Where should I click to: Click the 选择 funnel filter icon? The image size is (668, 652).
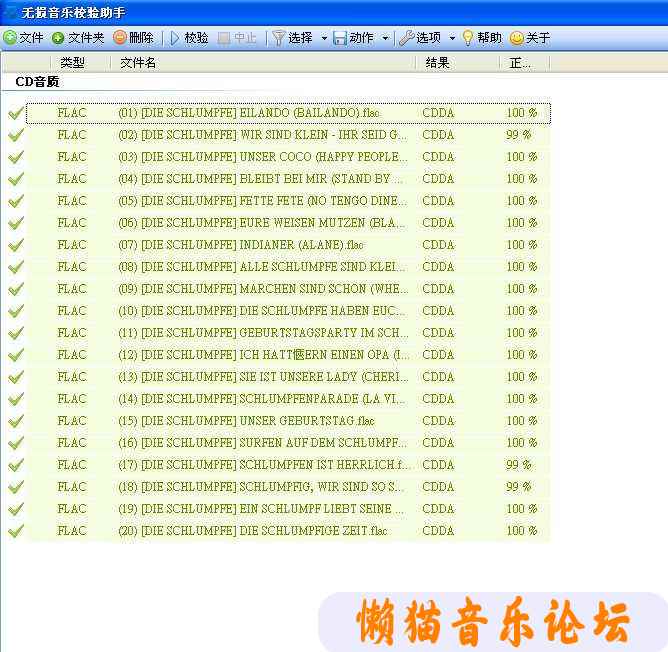(x=278, y=38)
